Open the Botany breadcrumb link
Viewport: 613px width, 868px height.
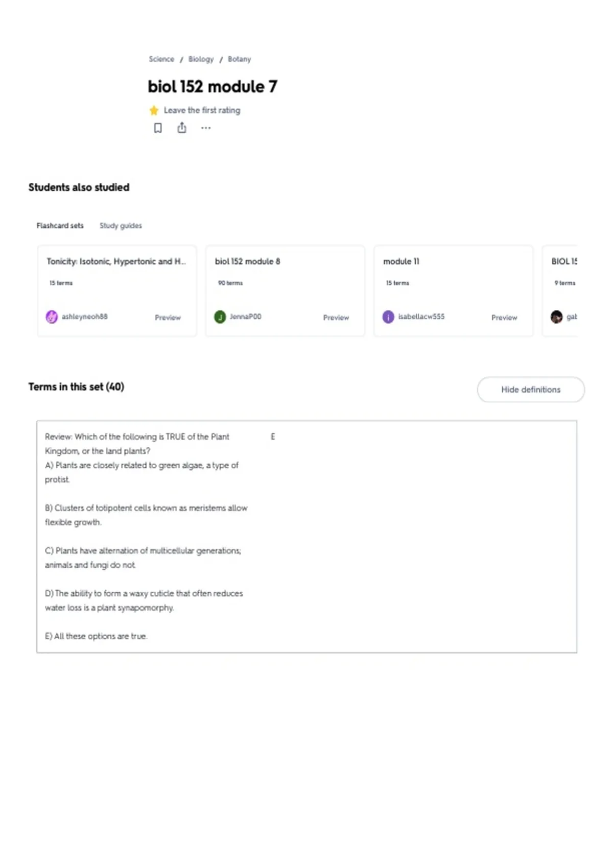[x=239, y=59]
